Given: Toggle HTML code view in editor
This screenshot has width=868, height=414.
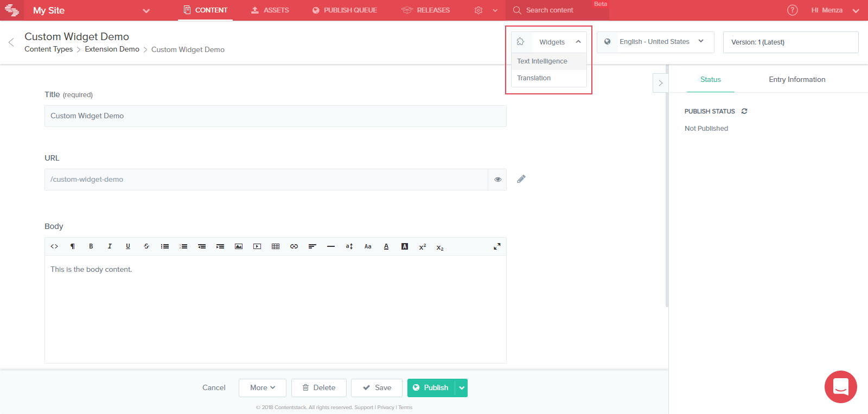Looking at the screenshot, I should (54, 246).
